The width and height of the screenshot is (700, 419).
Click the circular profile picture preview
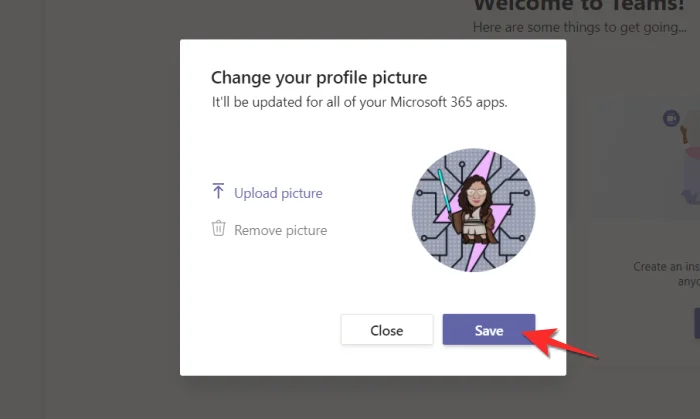point(473,210)
